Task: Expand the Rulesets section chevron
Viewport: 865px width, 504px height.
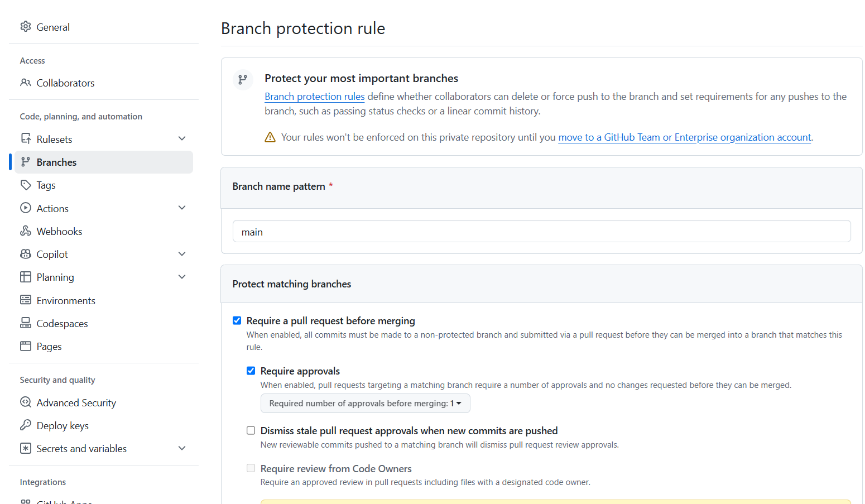Action: click(x=182, y=138)
